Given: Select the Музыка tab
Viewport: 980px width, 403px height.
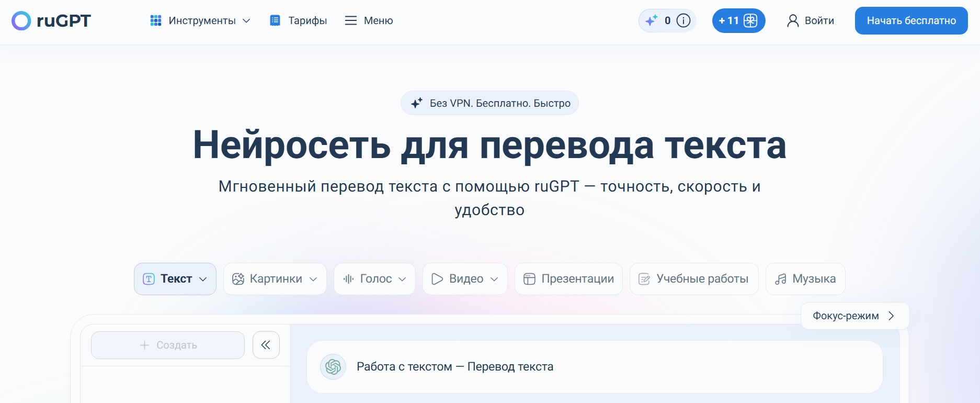Looking at the screenshot, I should tap(806, 279).
